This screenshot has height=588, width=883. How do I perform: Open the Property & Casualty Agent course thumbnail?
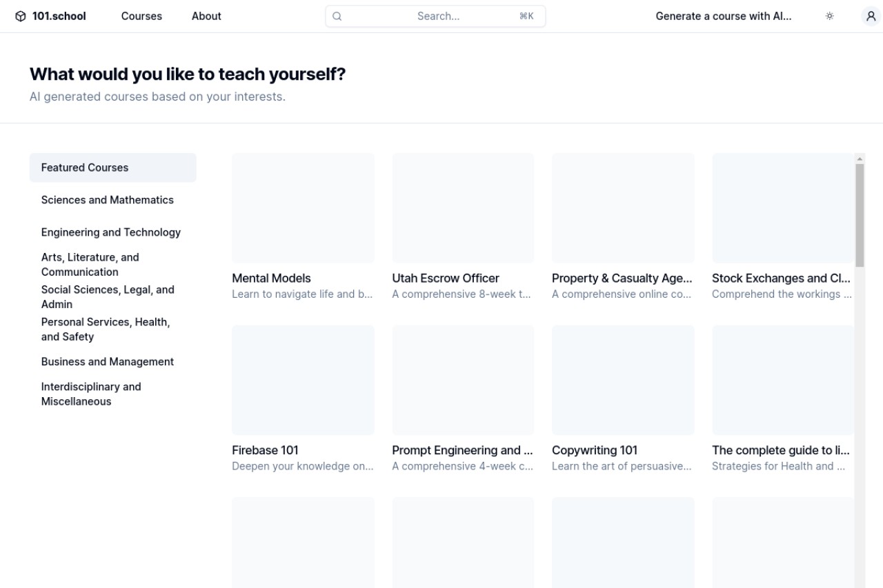tap(623, 208)
